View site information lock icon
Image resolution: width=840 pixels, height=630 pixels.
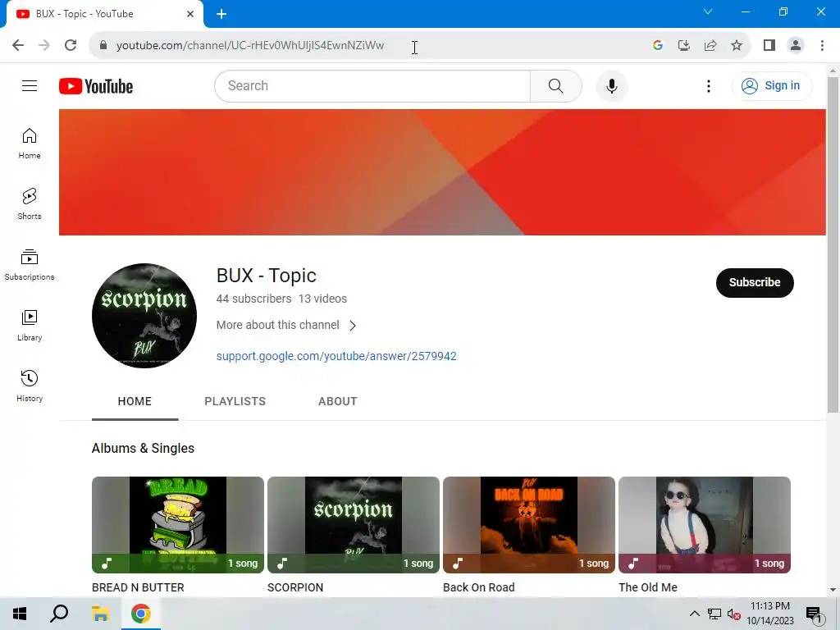click(x=103, y=45)
